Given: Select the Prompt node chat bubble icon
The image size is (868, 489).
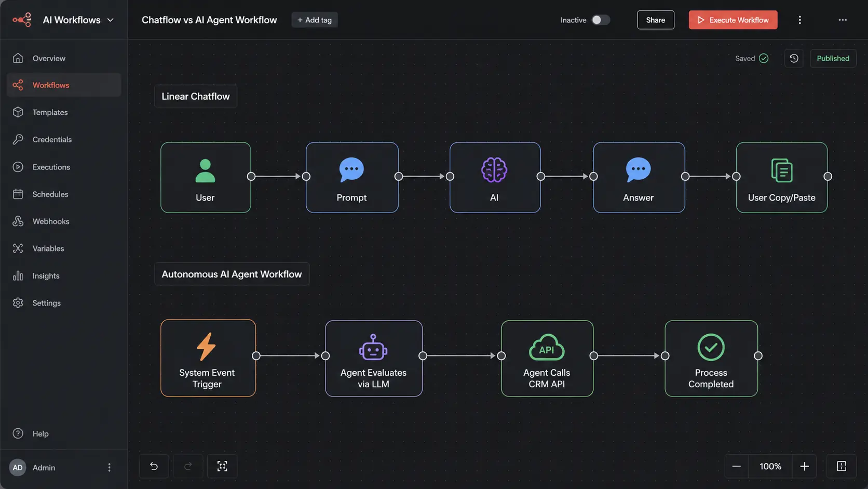Looking at the screenshot, I should pos(351,169).
